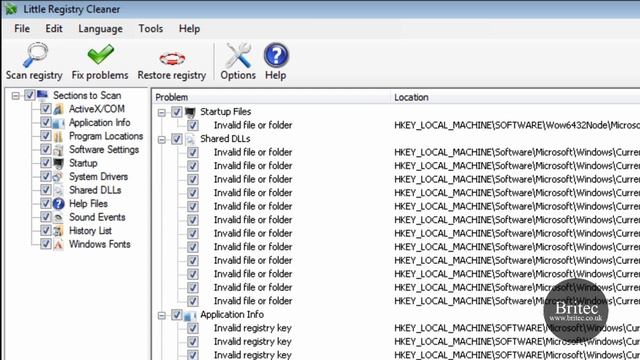Image resolution: width=640 pixels, height=360 pixels.
Task: Uncheck the Shared DLLs results group checkbox
Action: click(176, 139)
